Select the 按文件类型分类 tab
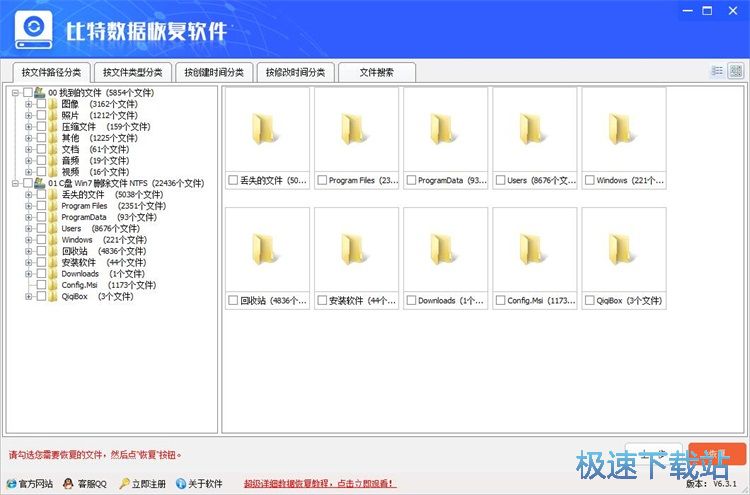This screenshot has width=750, height=495. [x=132, y=73]
